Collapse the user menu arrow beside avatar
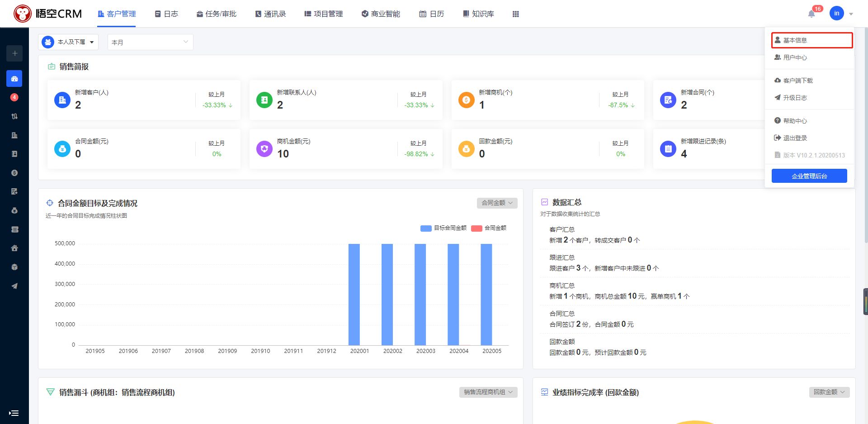 (851, 14)
